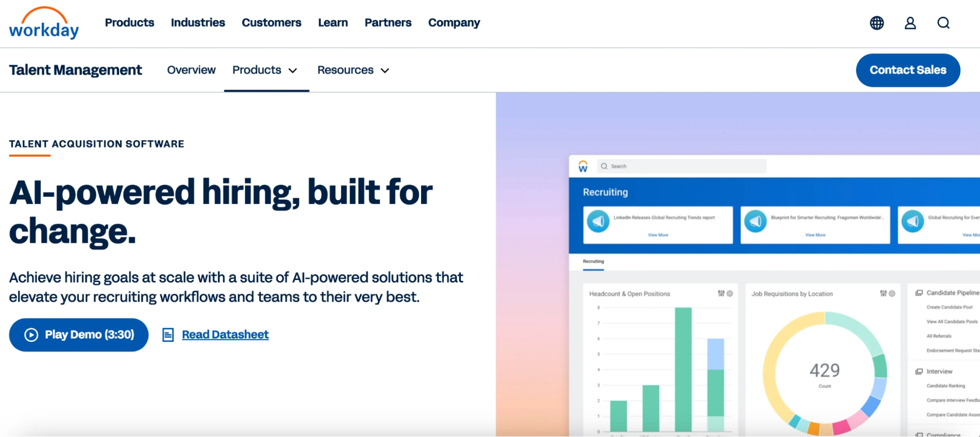Click All Referrals
The height and width of the screenshot is (437, 980).
point(939,336)
